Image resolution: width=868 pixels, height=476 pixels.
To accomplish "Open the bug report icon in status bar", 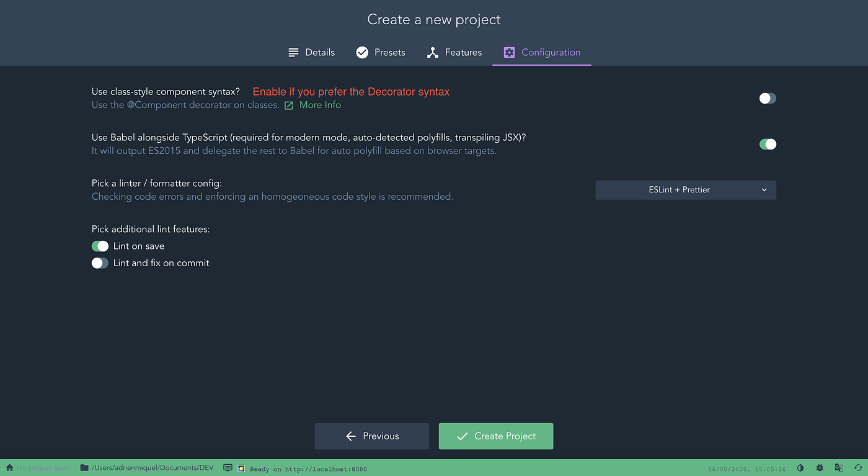I will click(x=820, y=468).
